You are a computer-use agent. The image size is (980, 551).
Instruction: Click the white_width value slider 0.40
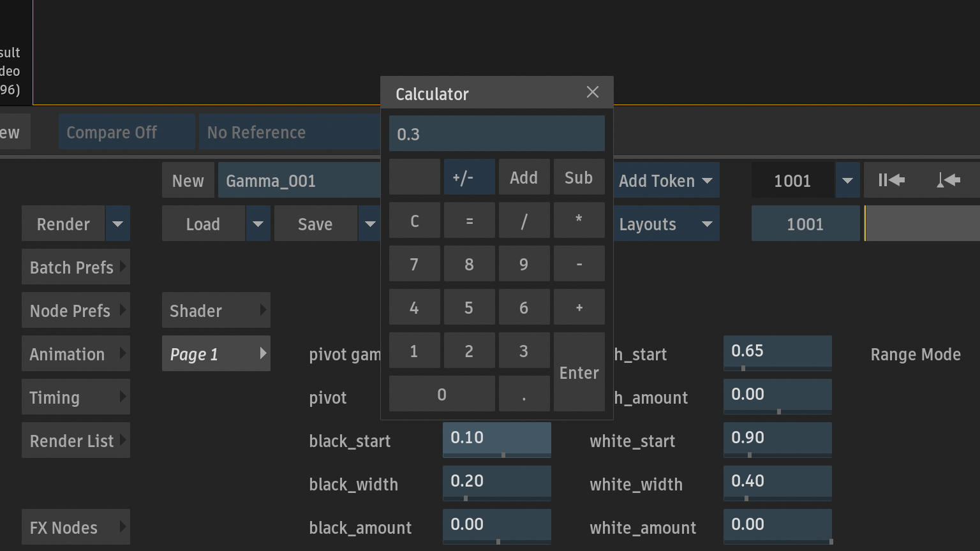(x=778, y=483)
